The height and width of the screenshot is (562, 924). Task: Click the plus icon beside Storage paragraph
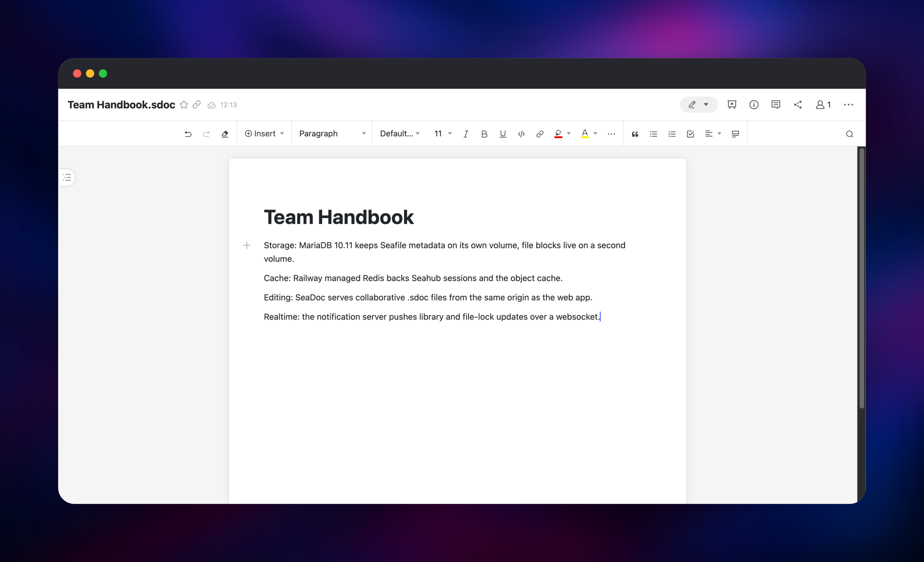pos(247,245)
